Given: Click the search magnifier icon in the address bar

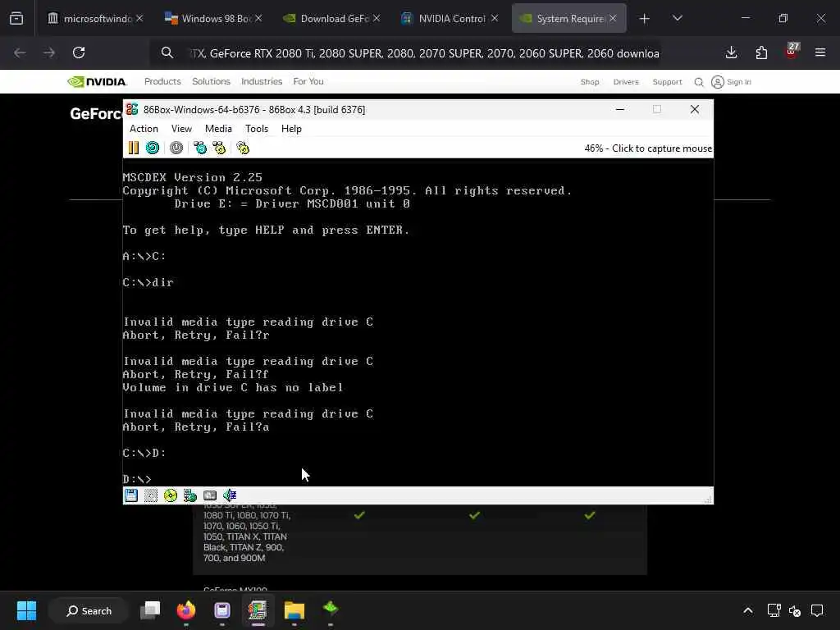Looking at the screenshot, I should (167, 52).
